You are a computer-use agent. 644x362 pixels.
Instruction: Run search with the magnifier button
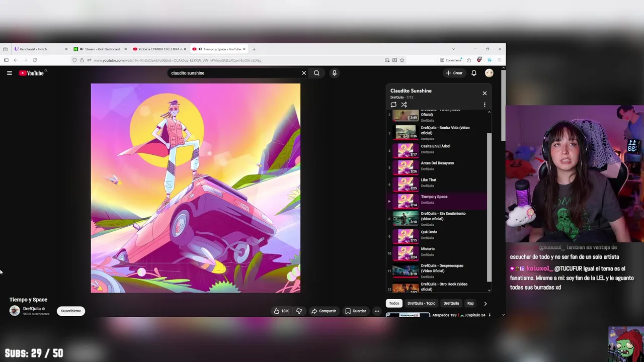pyautogui.click(x=316, y=73)
